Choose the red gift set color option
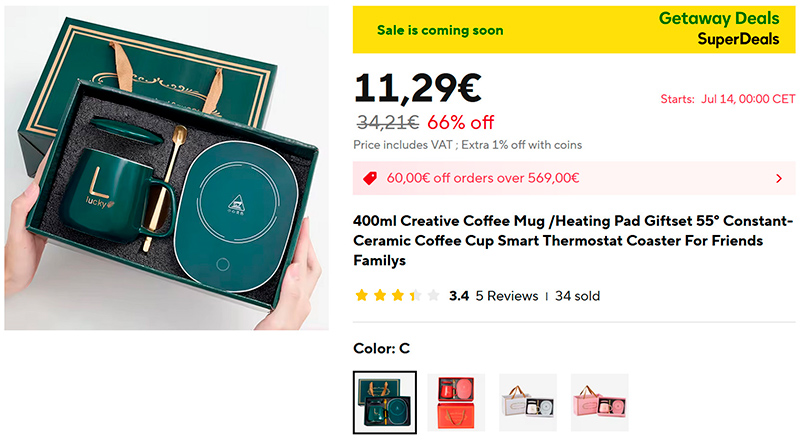 click(456, 404)
